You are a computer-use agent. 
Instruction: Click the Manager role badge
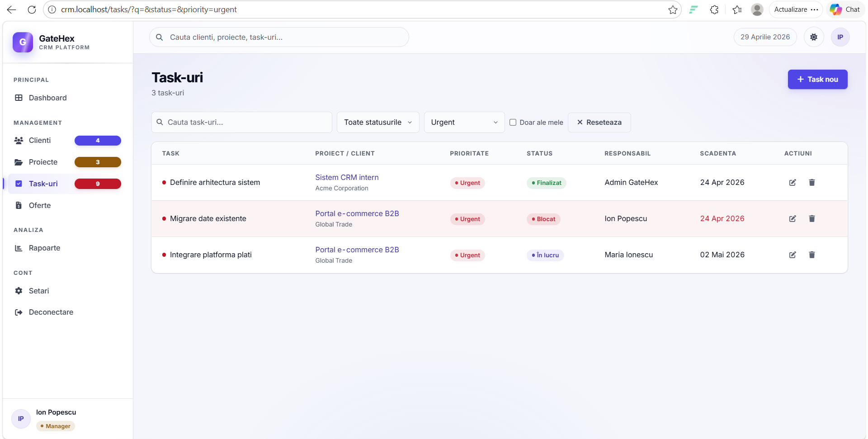[x=56, y=426]
